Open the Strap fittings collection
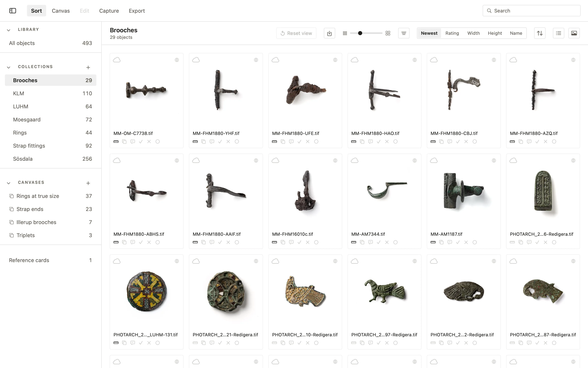588x368 pixels. [x=51, y=146]
